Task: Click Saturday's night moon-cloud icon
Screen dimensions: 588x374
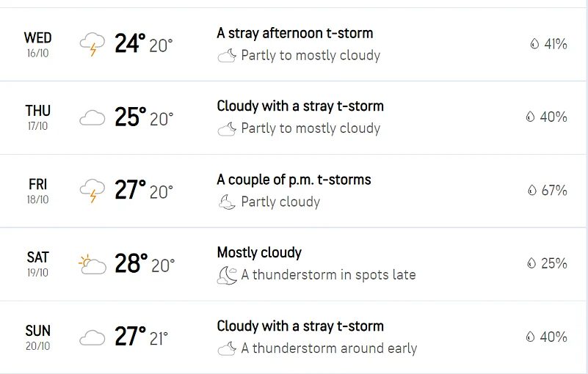Action: click(x=227, y=276)
